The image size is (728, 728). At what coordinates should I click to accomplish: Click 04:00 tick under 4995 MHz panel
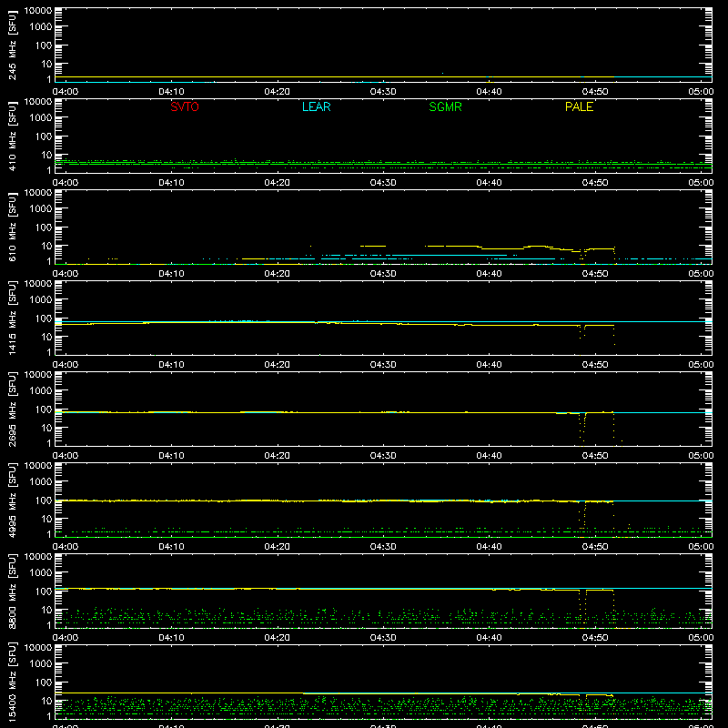tap(65, 547)
